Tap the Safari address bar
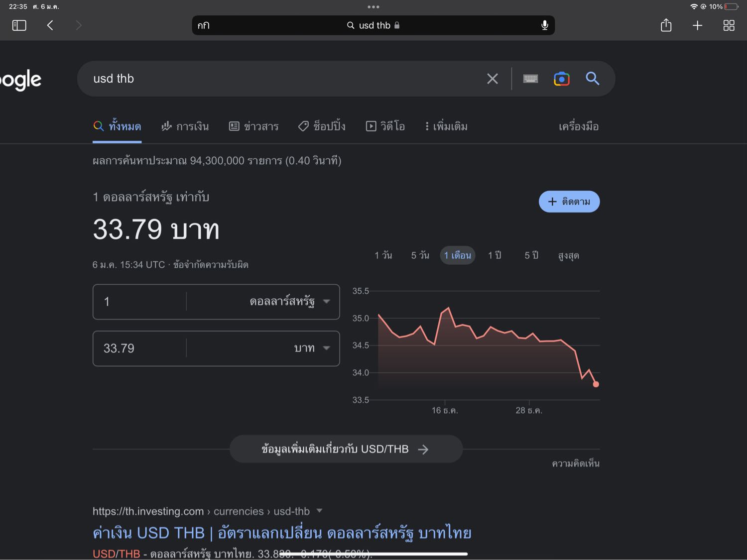 pyautogui.click(x=373, y=25)
